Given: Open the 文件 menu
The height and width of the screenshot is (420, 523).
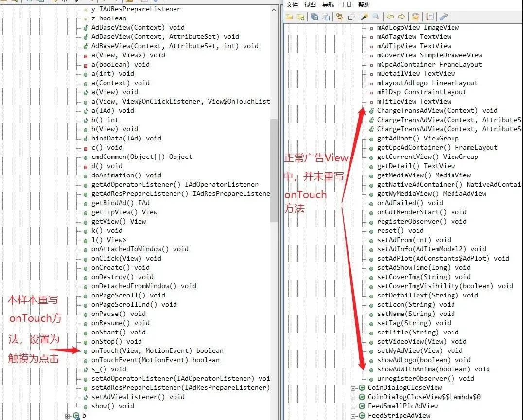Looking at the screenshot, I should (x=292, y=4).
